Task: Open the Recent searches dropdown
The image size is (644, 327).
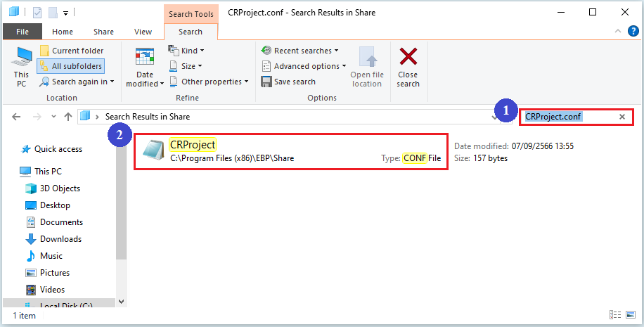Action: tap(300, 51)
